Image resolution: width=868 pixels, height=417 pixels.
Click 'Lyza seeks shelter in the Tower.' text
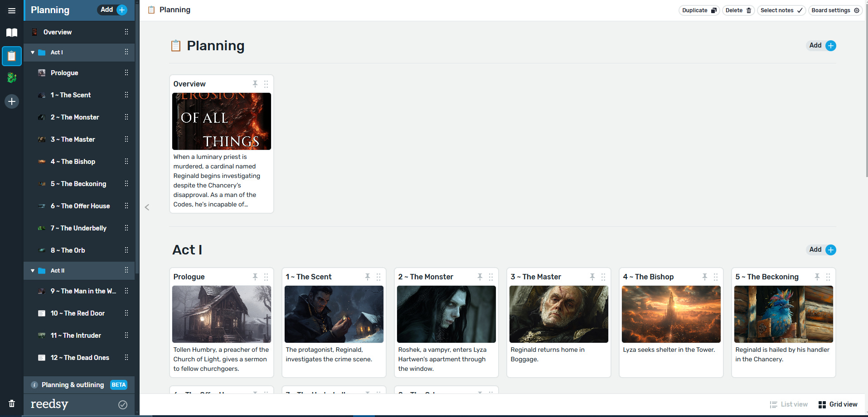click(669, 350)
